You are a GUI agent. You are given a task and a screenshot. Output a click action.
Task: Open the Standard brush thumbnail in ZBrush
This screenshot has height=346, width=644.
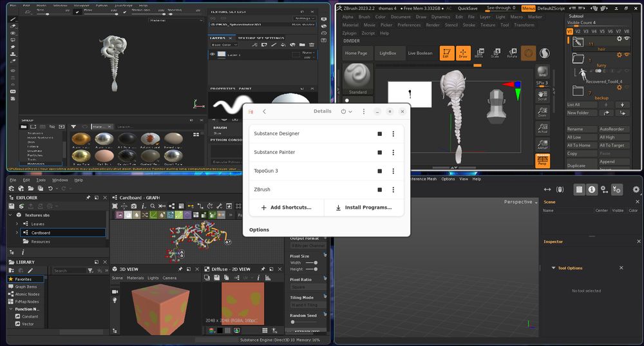tap(357, 79)
